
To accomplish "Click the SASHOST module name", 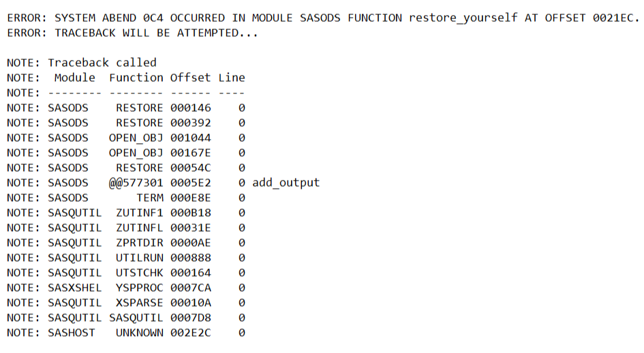I will [x=72, y=333].
